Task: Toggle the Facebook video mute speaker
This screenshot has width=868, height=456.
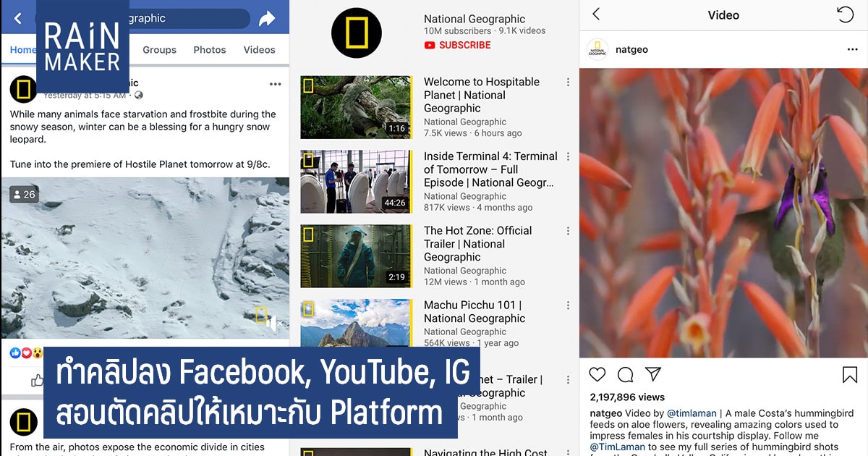Action: point(271,324)
